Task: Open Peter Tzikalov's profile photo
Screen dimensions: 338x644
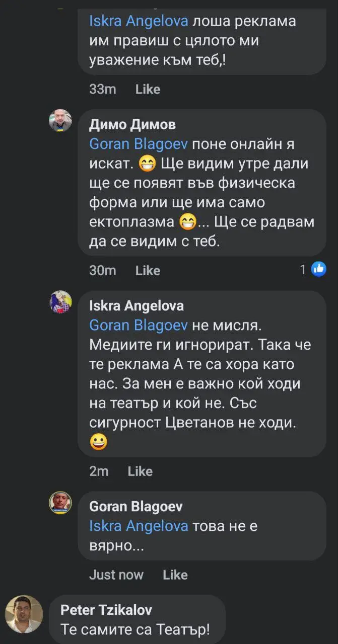Action: click(x=24, y=614)
